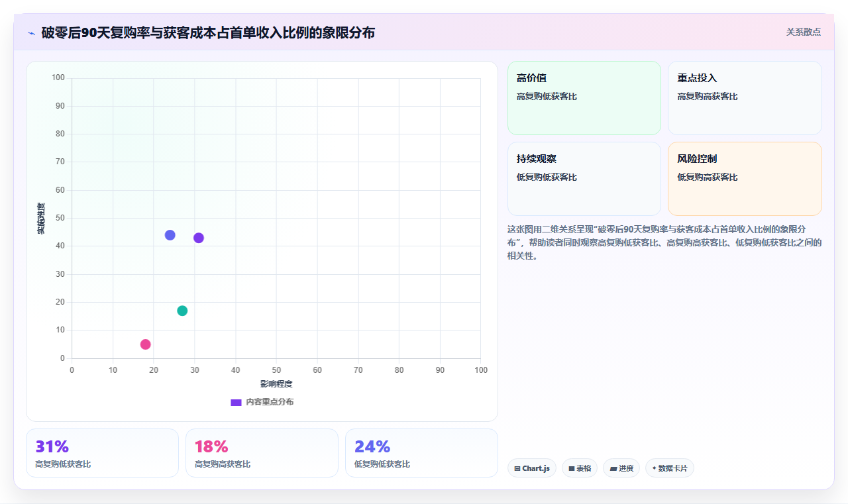Click the 影响程度 x-axis title
The width and height of the screenshot is (848, 504).
276,384
